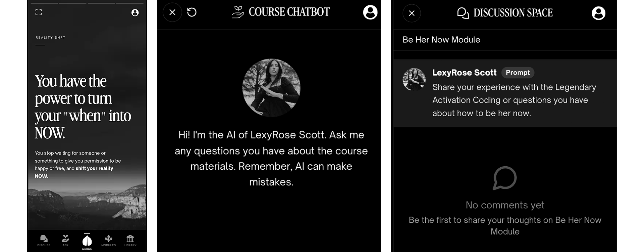Close the Discussion Space panel
Image resolution: width=644 pixels, height=252 pixels.
pyautogui.click(x=412, y=13)
